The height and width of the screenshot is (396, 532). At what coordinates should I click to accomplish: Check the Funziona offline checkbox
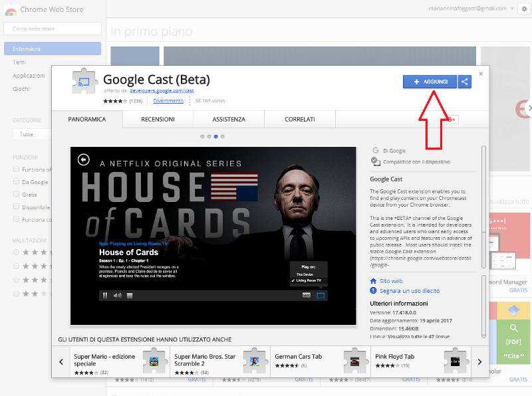pos(16,169)
